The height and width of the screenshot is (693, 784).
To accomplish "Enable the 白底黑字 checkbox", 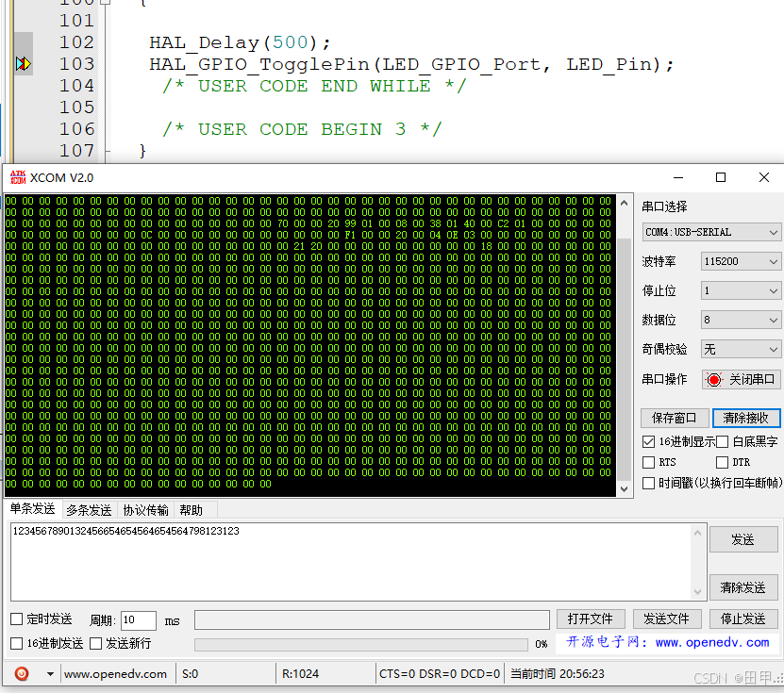I will tap(722, 441).
